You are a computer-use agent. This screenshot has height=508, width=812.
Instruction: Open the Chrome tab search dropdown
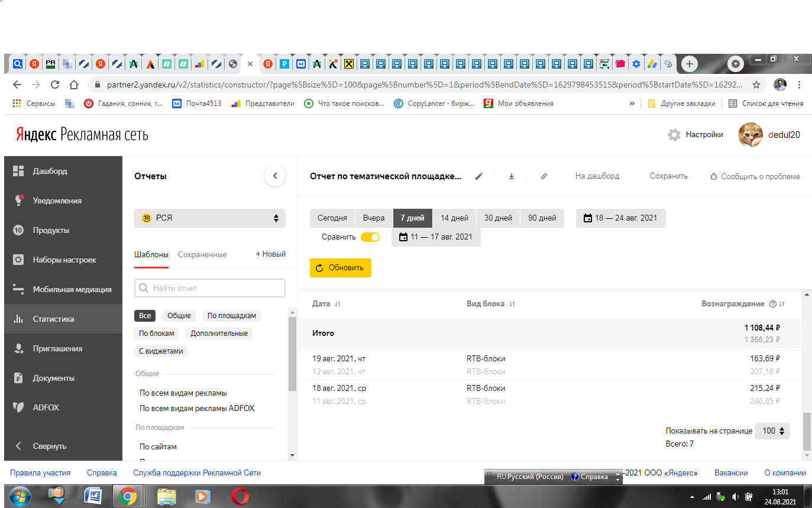coord(735,64)
